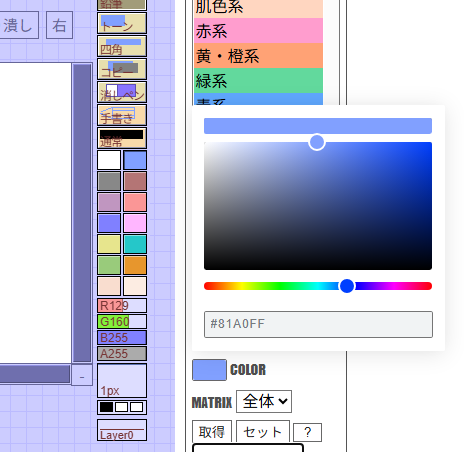Select the トーン (tone) tool
Viewport: 464px width, 452px height.
coord(122,24)
